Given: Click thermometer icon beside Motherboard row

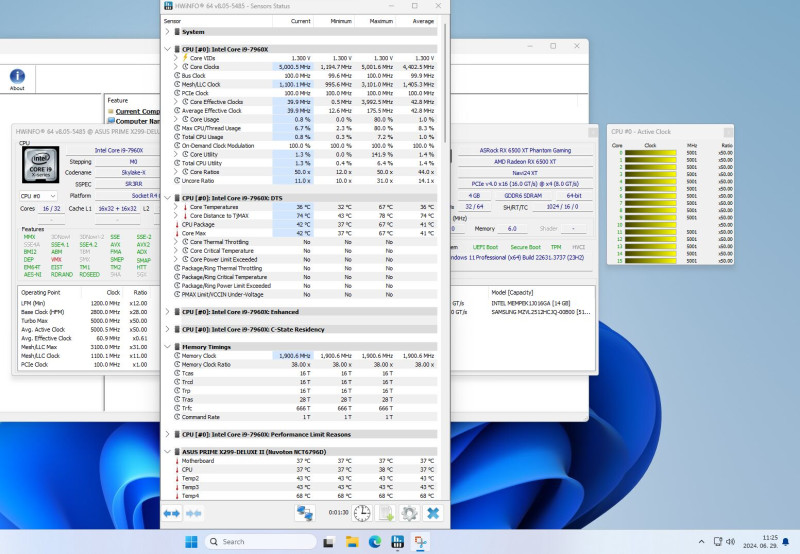Looking at the screenshot, I should 177,461.
